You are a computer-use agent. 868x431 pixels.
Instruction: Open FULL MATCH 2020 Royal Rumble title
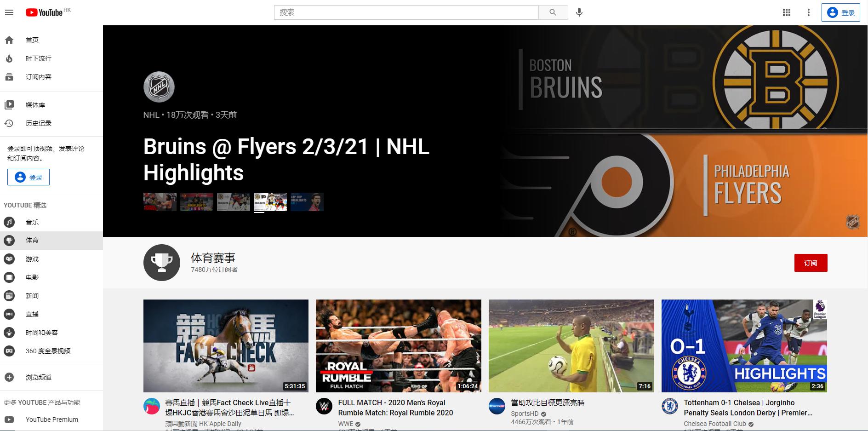(396, 408)
